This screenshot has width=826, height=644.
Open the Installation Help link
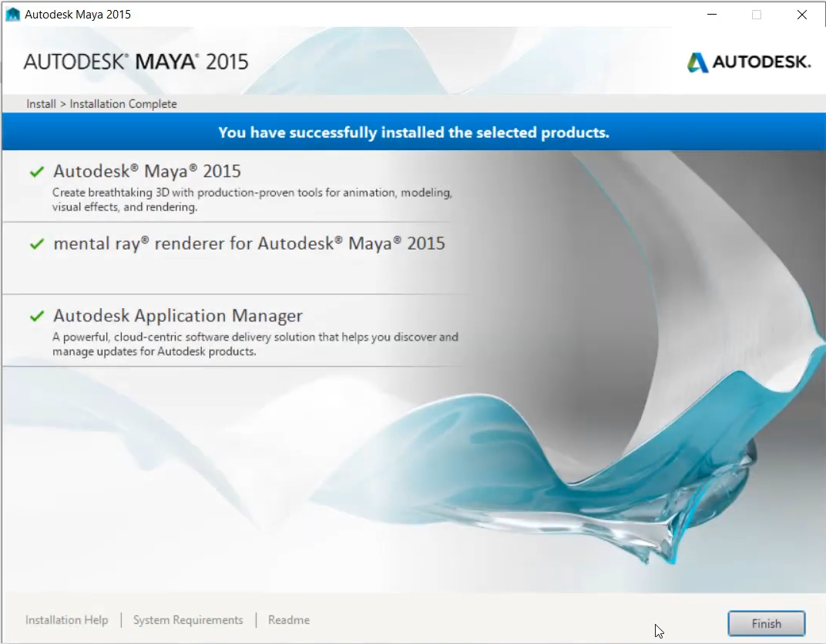[66, 620]
